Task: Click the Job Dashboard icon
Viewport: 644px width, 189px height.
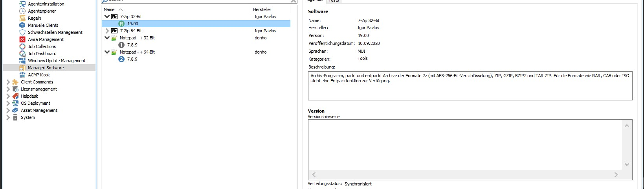Action: 22,54
